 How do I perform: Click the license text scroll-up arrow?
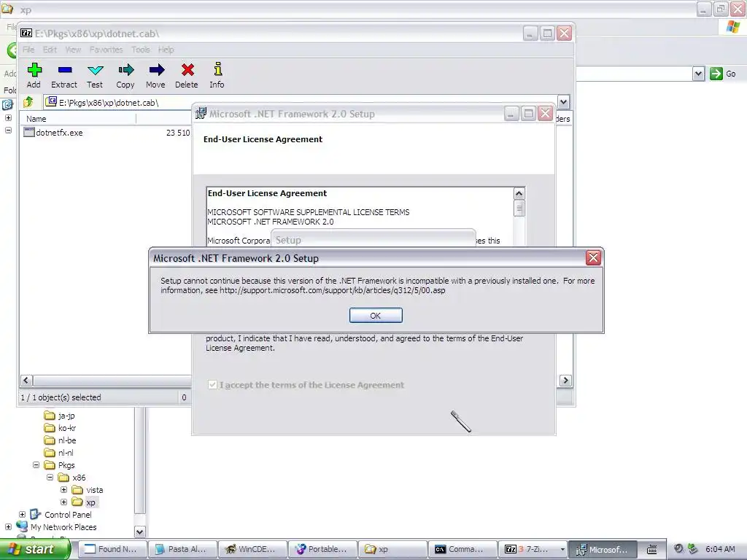[x=519, y=193]
